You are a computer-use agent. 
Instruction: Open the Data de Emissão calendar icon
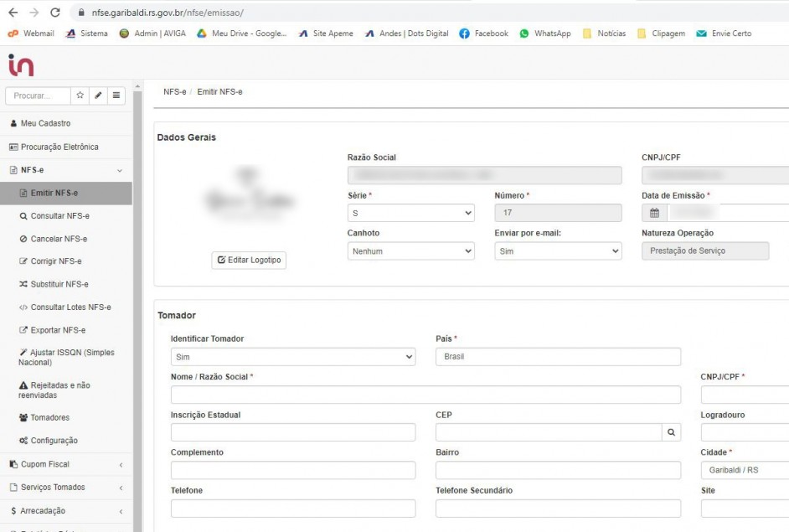tap(654, 213)
